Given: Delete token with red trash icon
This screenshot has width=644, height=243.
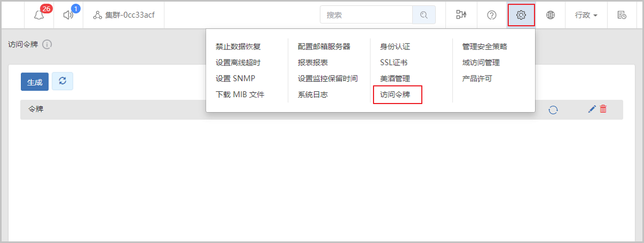Looking at the screenshot, I should (603, 109).
